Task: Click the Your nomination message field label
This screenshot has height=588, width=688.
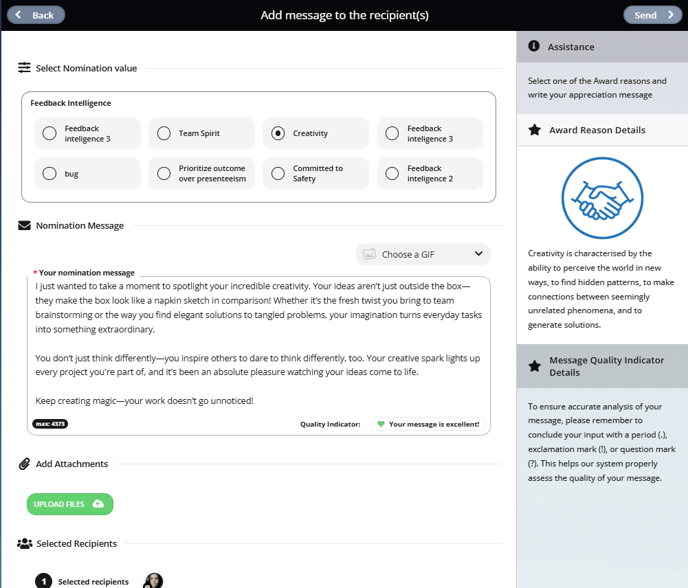Action: pos(86,272)
